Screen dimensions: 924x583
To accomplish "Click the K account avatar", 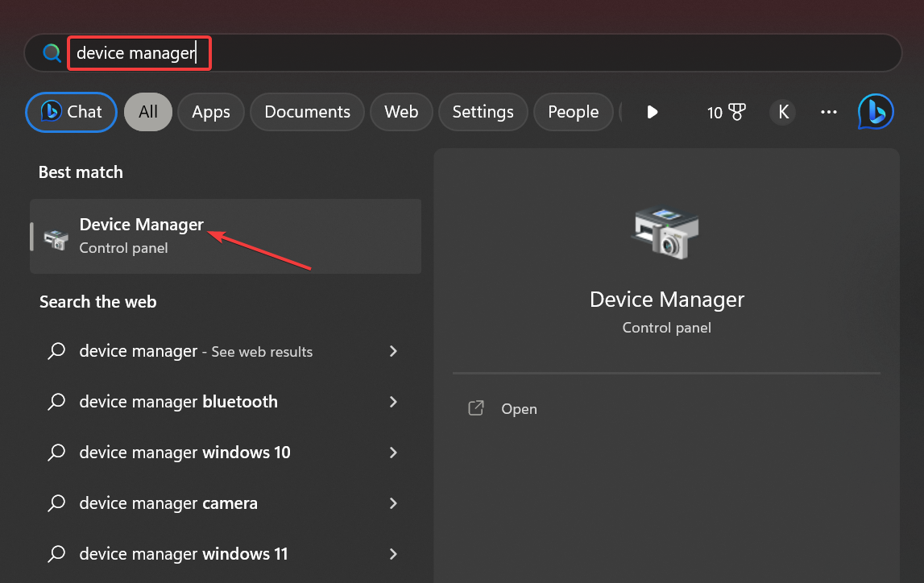I will click(783, 112).
